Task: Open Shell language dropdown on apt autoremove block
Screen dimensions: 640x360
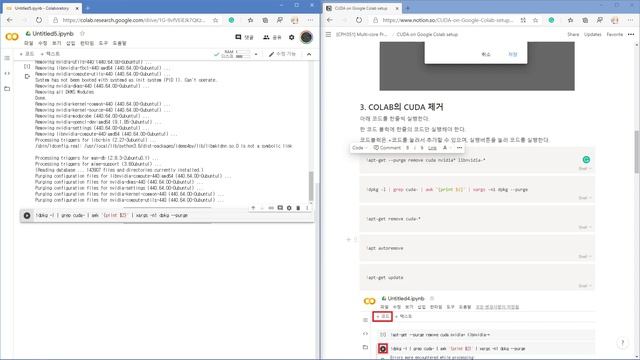Action: (585, 256)
